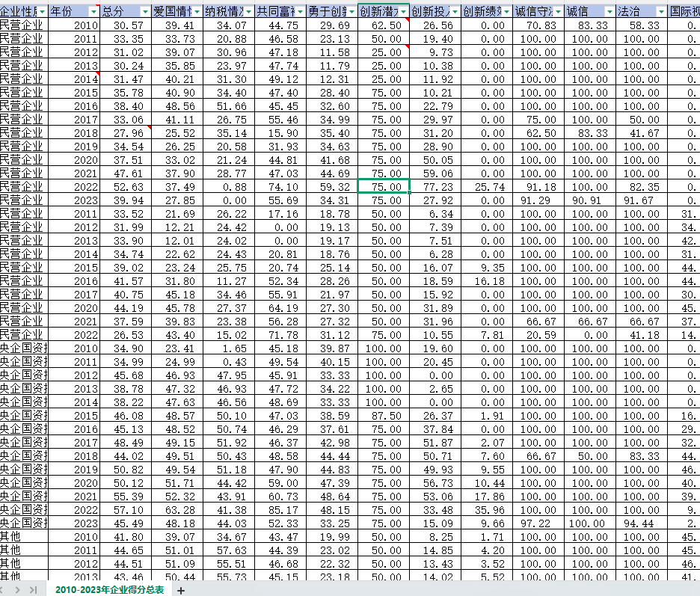Select the 2010-2023年企业得分总表 sheet tab

click(109, 589)
